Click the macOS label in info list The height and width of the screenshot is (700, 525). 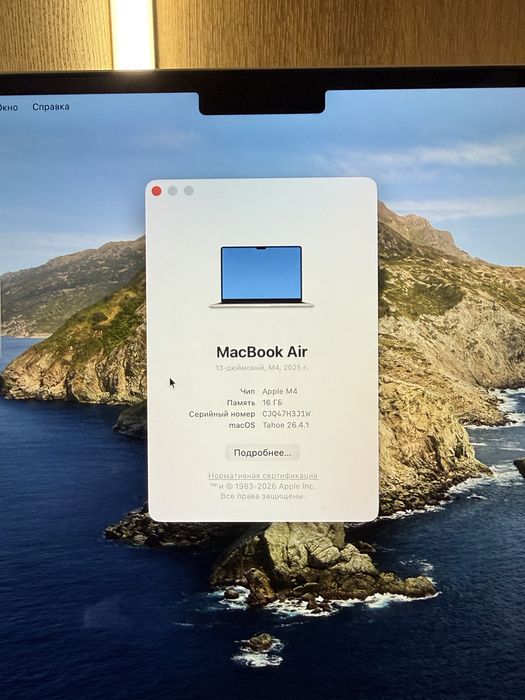click(x=242, y=425)
